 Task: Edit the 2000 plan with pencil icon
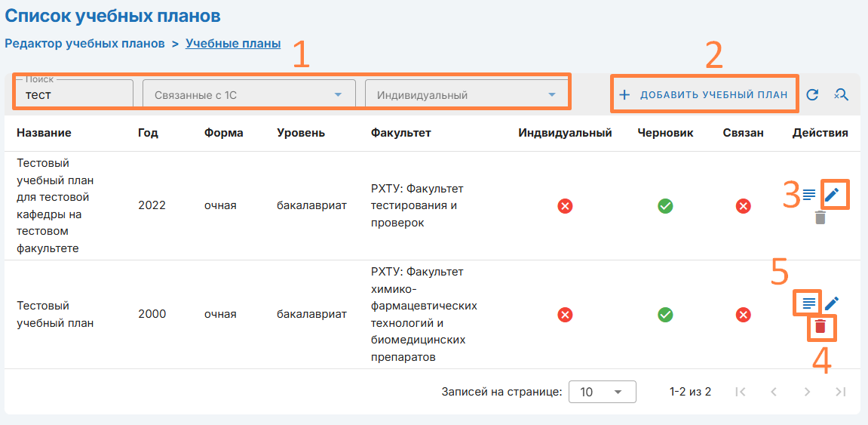coord(832,303)
